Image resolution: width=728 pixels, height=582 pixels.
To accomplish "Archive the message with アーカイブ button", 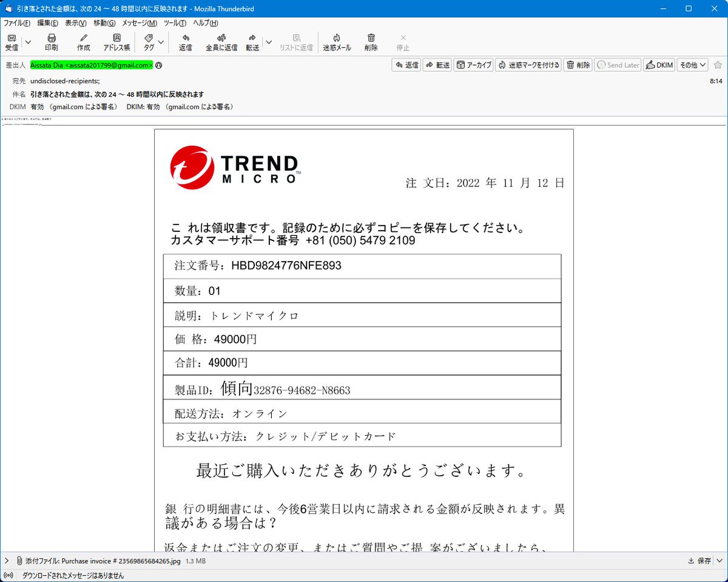I will click(473, 64).
